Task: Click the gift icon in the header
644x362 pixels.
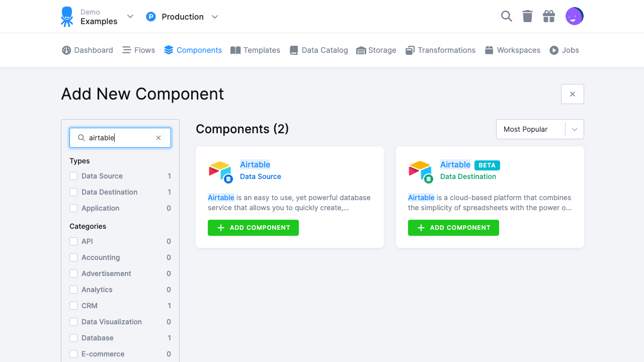Action: point(548,16)
